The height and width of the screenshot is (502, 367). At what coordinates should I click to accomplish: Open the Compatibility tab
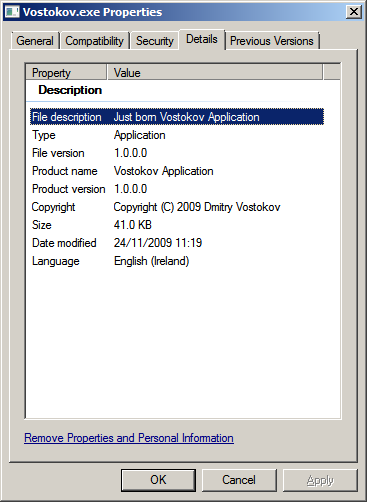click(94, 41)
